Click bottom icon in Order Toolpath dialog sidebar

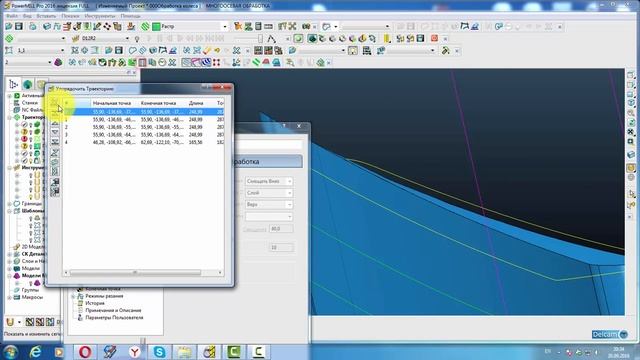pyautogui.click(x=55, y=192)
